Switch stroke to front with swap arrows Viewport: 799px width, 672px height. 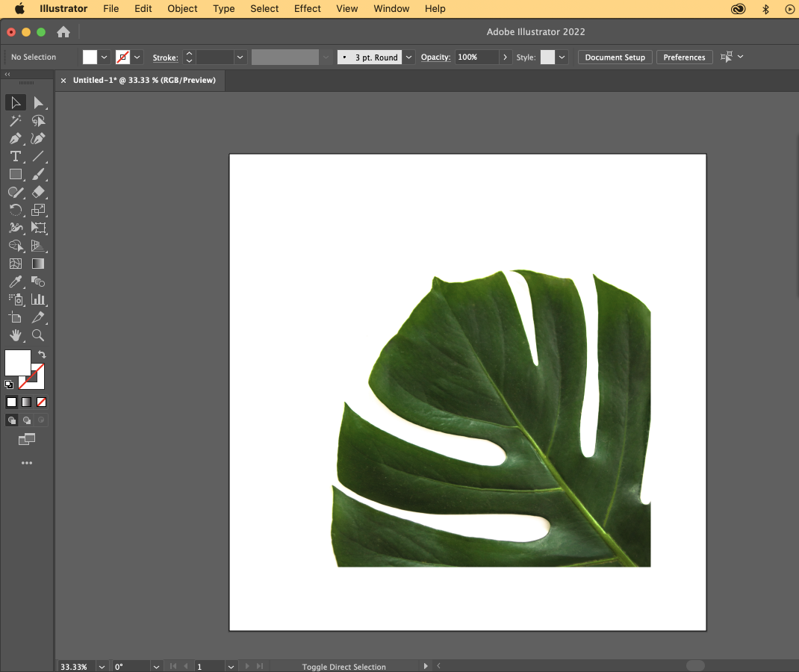[x=42, y=354]
